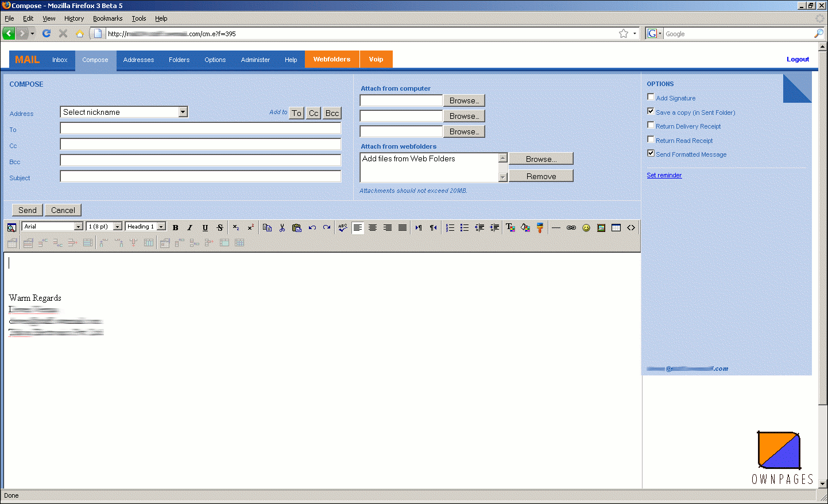Open the Heading 1 style dropdown
The height and width of the screenshot is (504, 828).
(146, 227)
